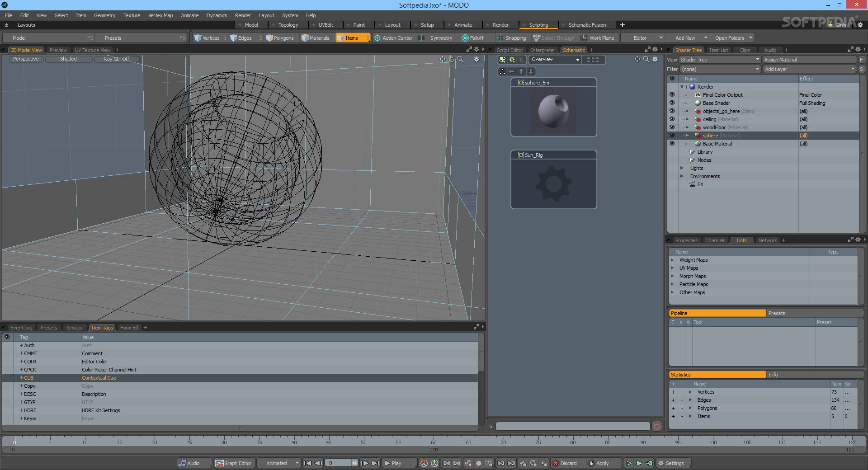Go to last frame

pyautogui.click(x=375, y=463)
